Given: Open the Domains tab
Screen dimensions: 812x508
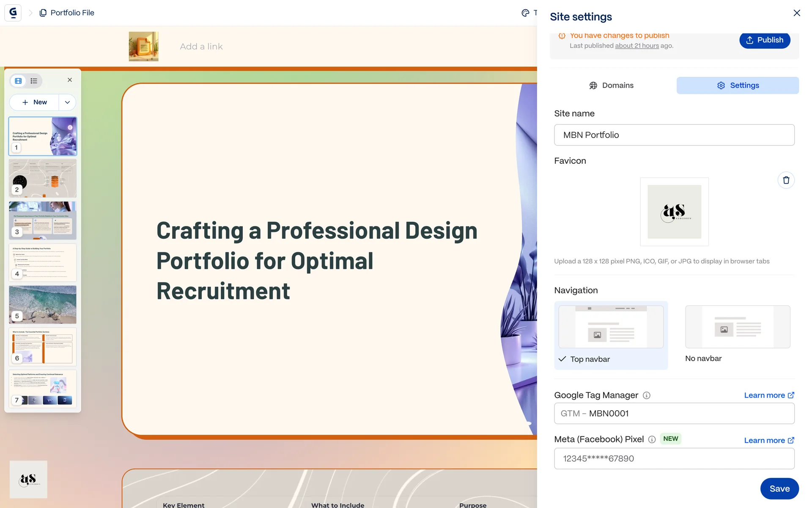Looking at the screenshot, I should coord(611,86).
